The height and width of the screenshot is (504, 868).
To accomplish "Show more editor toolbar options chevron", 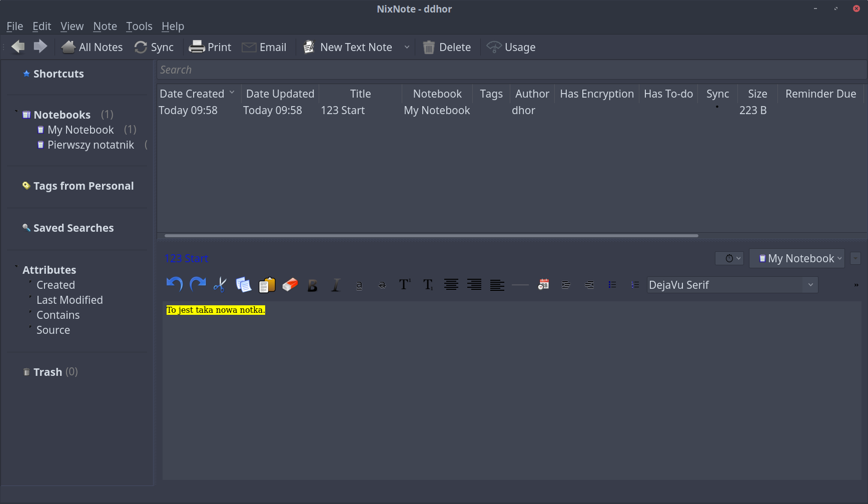I will point(856,285).
